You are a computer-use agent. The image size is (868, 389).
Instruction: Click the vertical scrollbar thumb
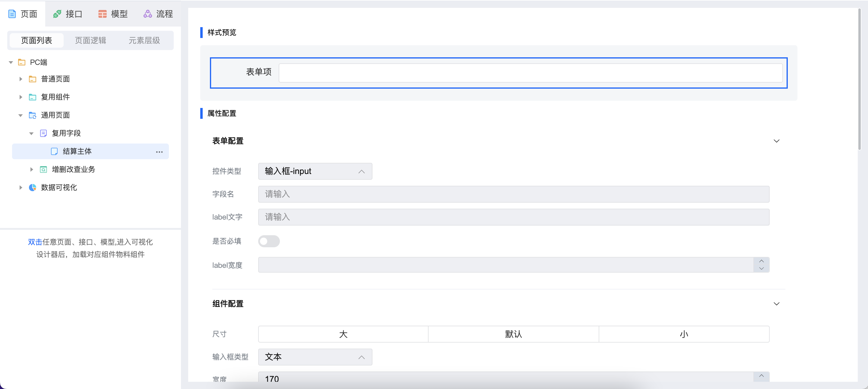click(x=859, y=79)
